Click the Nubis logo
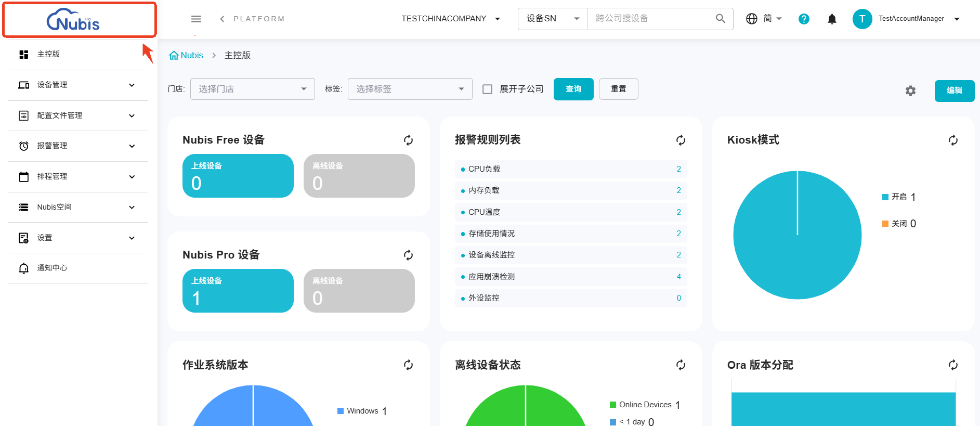 click(73, 20)
